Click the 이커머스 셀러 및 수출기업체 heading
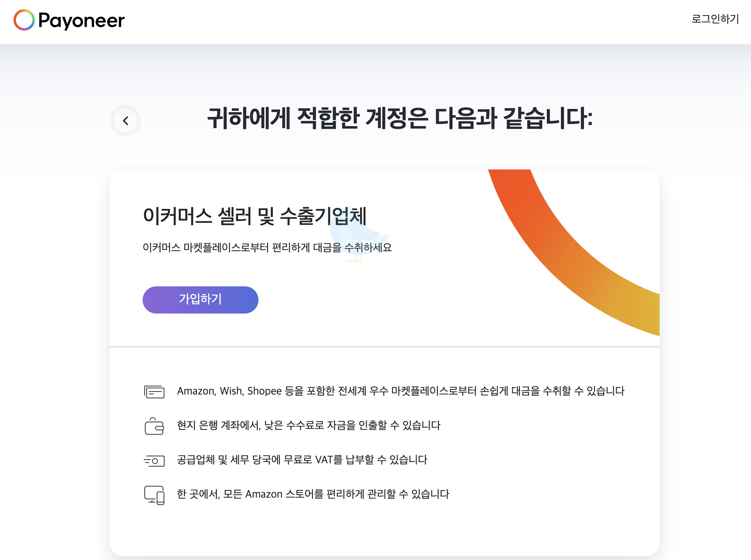The height and width of the screenshot is (560, 751). (x=256, y=215)
